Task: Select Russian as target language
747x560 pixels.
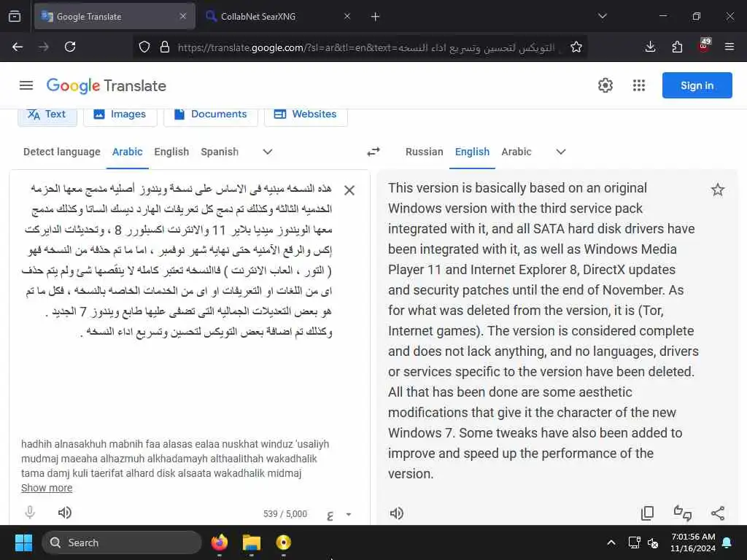Action: [425, 152]
